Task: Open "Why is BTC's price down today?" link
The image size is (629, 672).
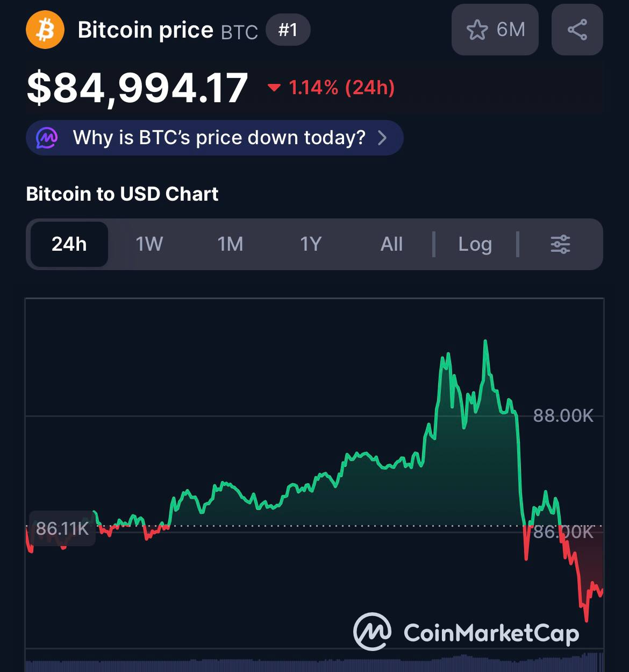Action: coord(219,138)
